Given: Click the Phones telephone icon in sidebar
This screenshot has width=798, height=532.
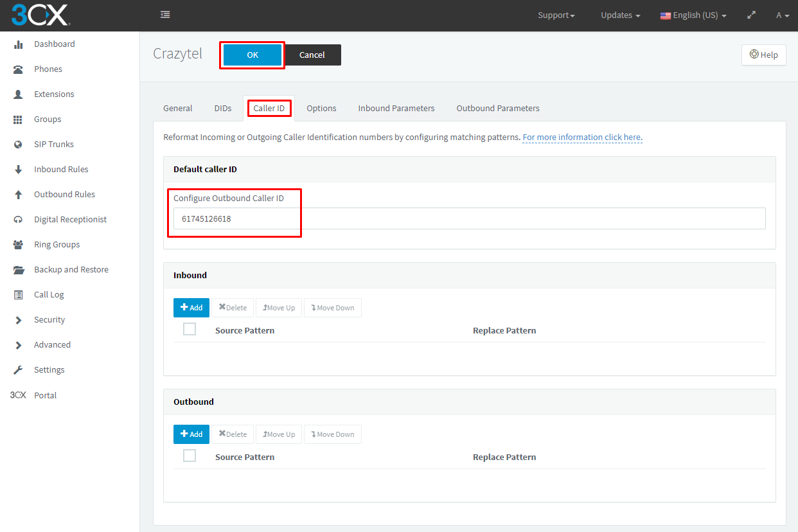Looking at the screenshot, I should point(19,69).
